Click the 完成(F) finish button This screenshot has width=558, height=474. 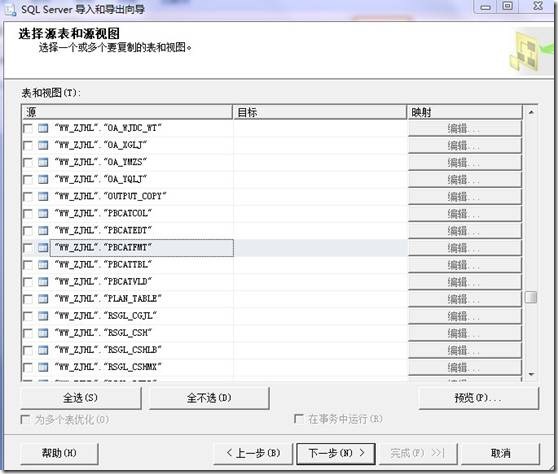(x=418, y=453)
